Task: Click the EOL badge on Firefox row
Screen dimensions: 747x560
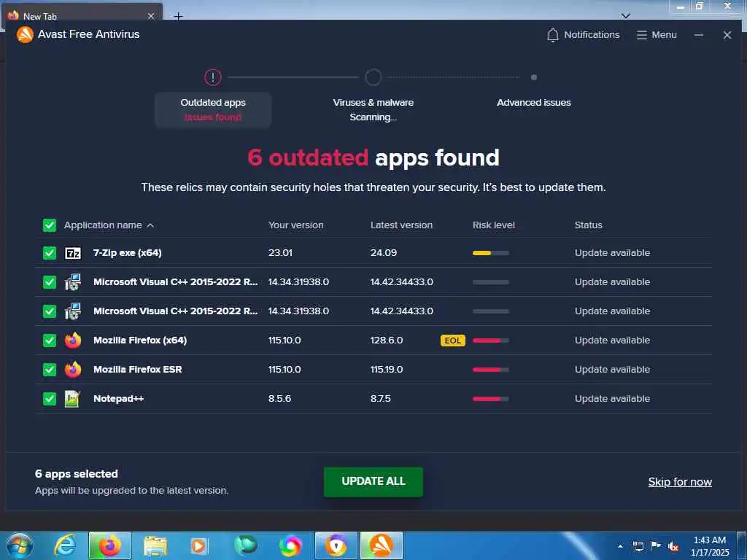Action: (x=452, y=341)
